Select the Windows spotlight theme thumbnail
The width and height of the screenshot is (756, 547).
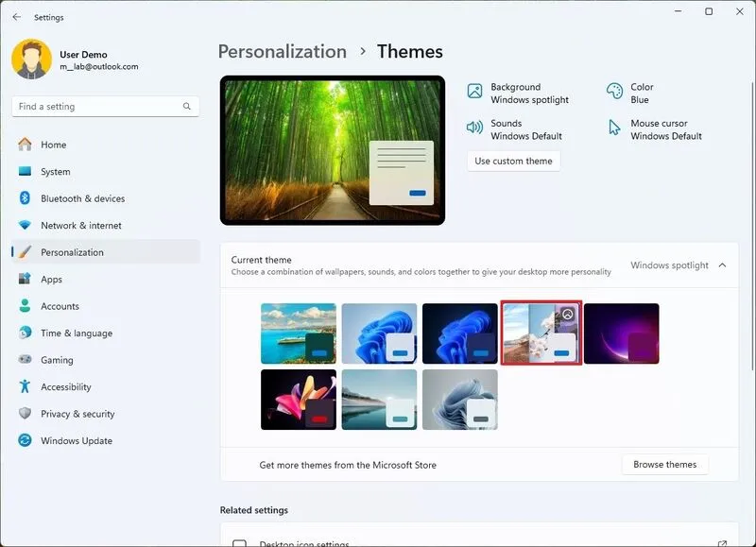pos(541,333)
